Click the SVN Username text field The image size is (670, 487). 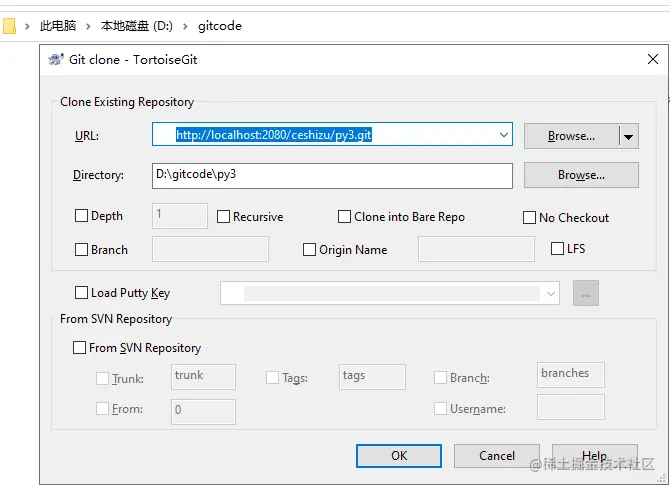click(x=570, y=407)
